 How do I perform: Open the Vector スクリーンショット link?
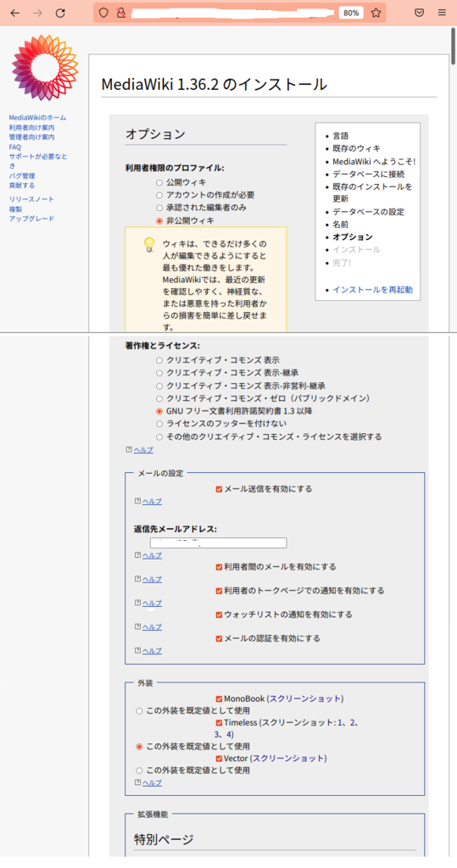(x=288, y=759)
